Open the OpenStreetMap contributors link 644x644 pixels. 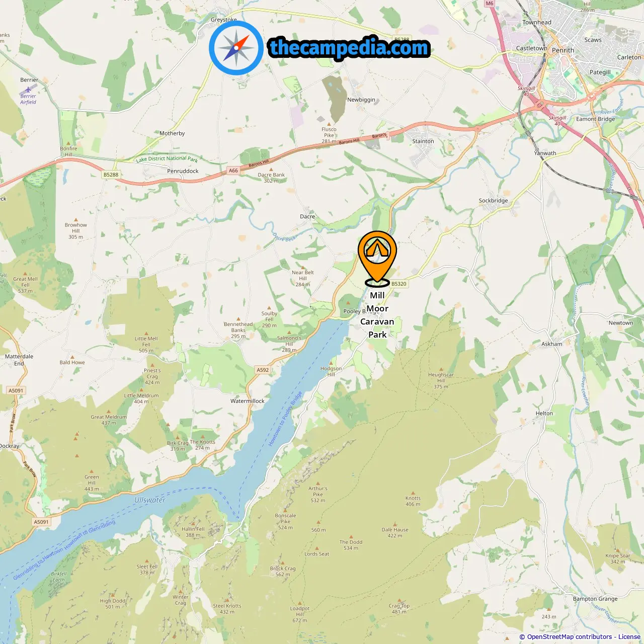571,636
